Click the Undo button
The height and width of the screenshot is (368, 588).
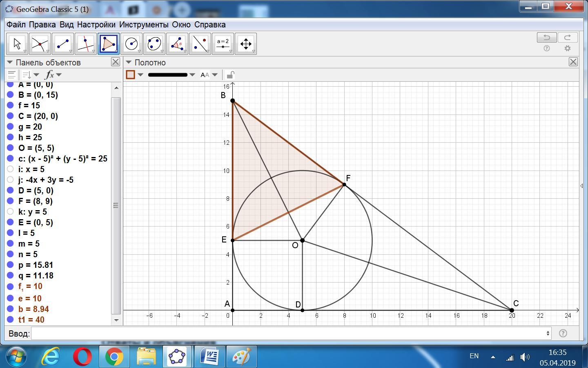pos(546,38)
